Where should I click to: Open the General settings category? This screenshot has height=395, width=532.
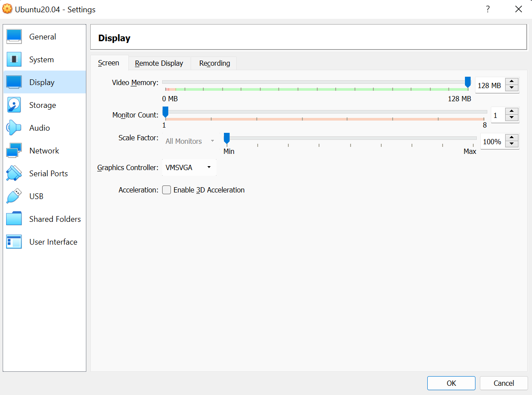[x=45, y=37]
